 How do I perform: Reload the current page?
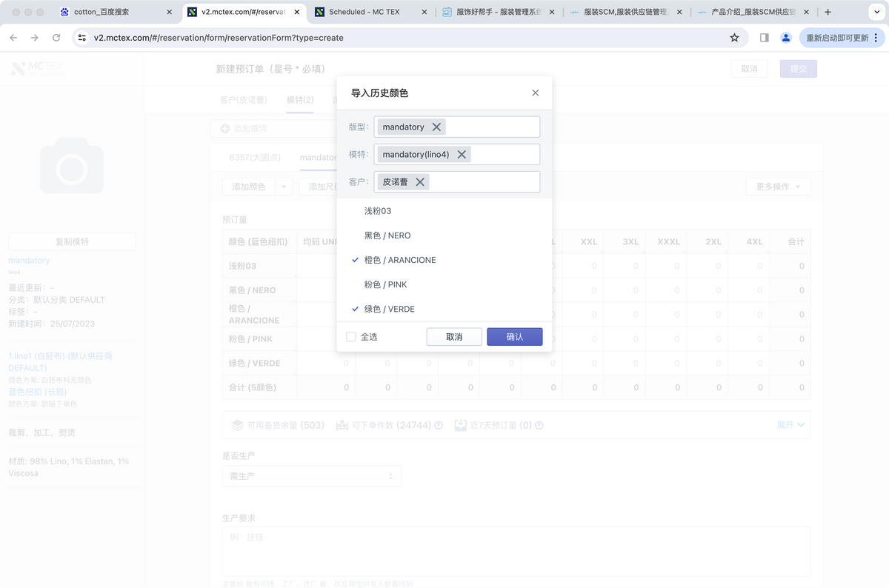click(56, 38)
